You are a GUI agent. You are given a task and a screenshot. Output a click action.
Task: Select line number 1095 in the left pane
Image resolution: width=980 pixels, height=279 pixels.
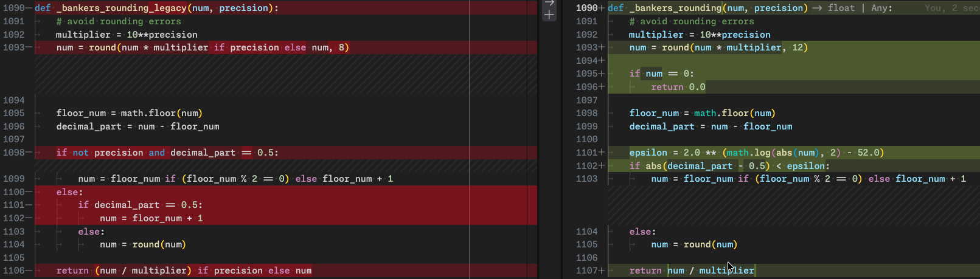coord(14,113)
